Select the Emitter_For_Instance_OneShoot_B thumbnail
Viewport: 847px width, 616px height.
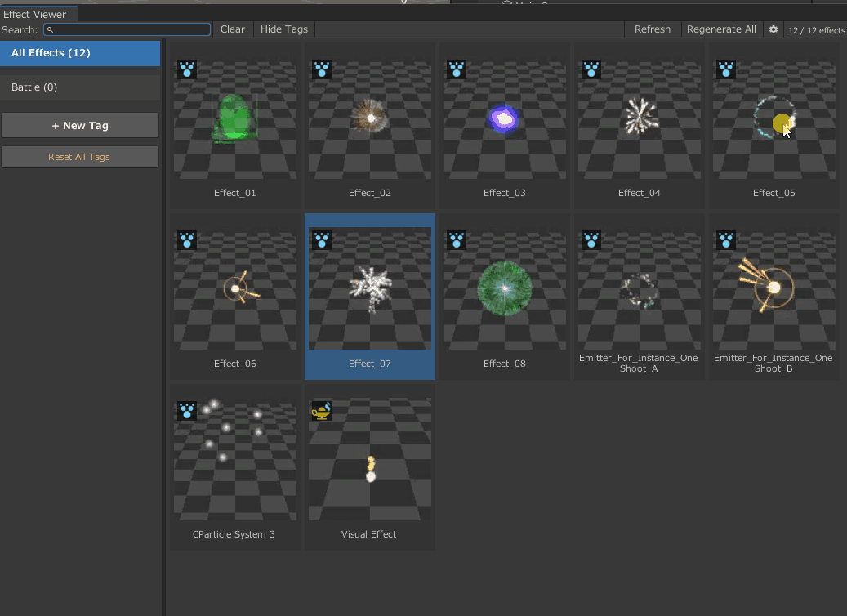pos(773,290)
